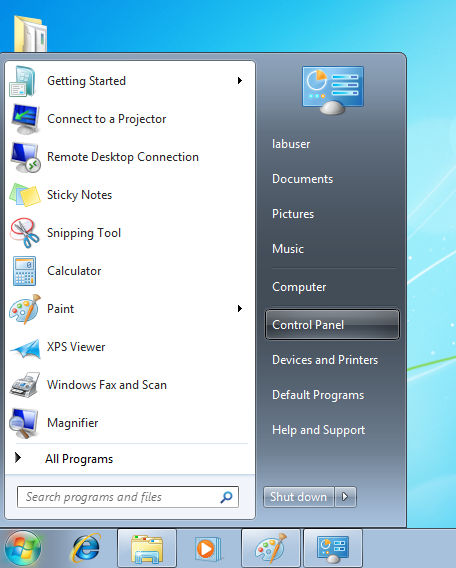The height and width of the screenshot is (568, 456).
Task: Open the Shut down options arrow
Action: [346, 497]
